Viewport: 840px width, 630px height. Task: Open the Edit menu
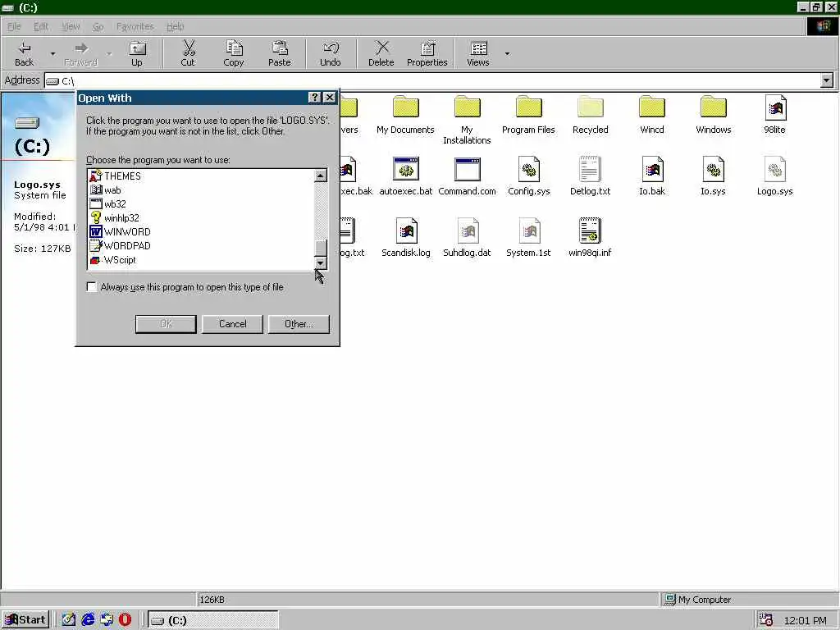tap(41, 26)
